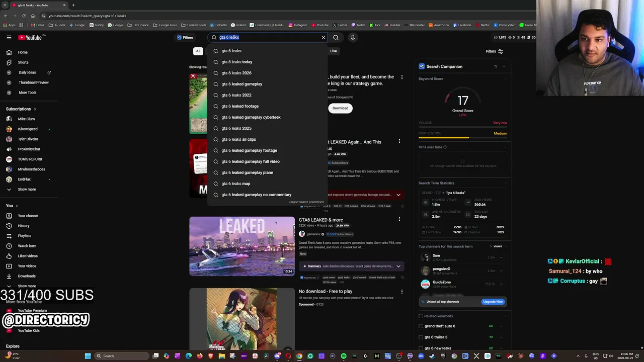Collapse the Search Companion panel
644x362 pixels.
pos(503,66)
